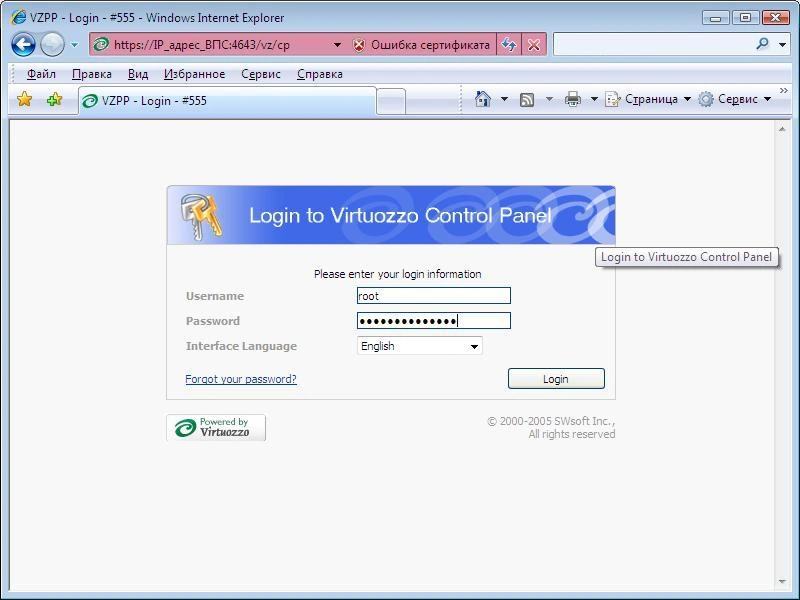The width and height of the screenshot is (800, 600).
Task: Click the Home page icon
Action: [x=483, y=98]
